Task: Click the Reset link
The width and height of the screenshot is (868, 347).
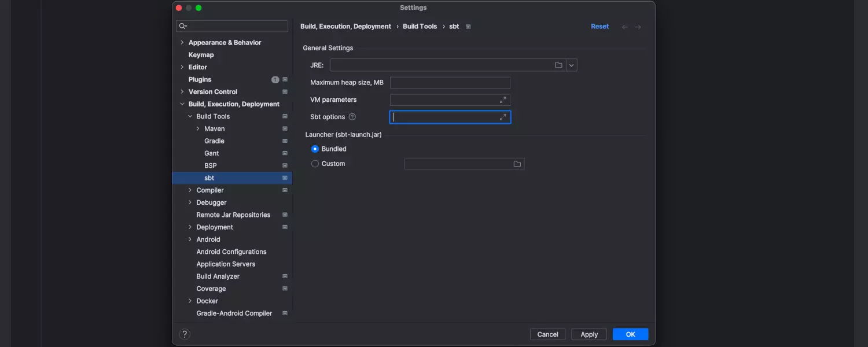Action: click(x=599, y=27)
